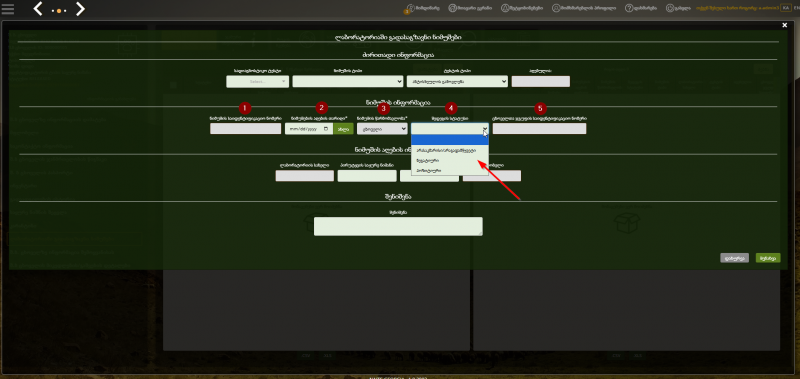Open the third dropdown in the top row
This screenshot has height=379, width=800.
(457, 82)
